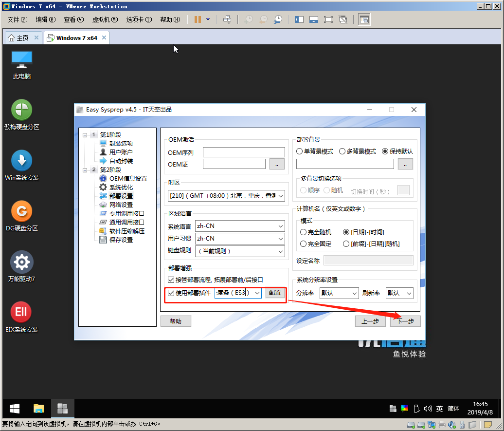
Task: Open the 查看(V) menu
Action: [73, 19]
